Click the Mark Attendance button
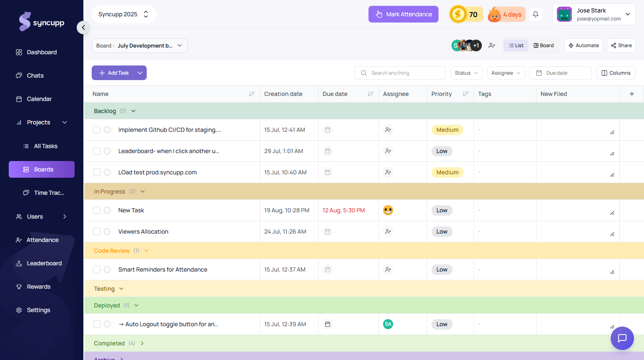Viewport: 644px width, 360px height. point(403,14)
